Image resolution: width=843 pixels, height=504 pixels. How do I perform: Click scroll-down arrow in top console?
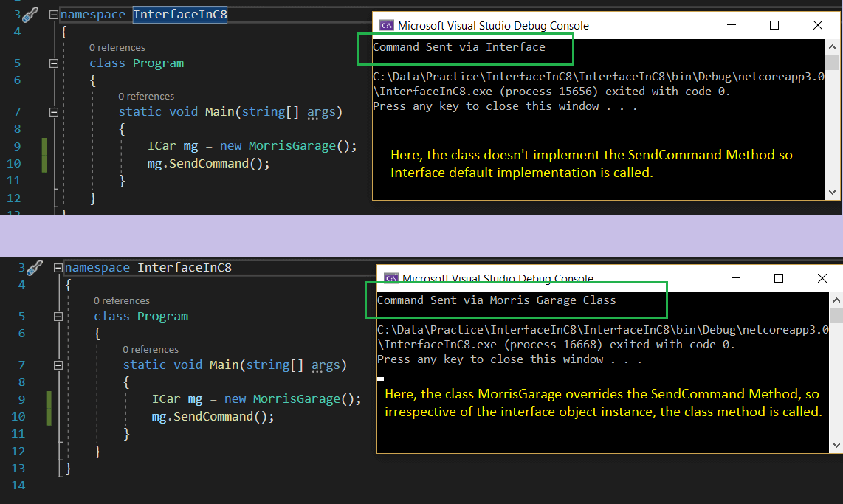click(832, 193)
